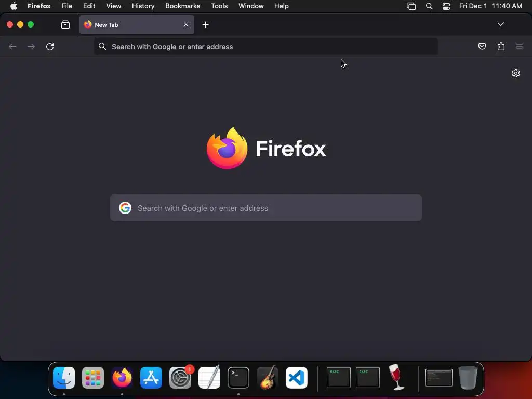Screen dimensions: 532x399
Task: Open the Extensions puzzle icon
Action: 501,46
